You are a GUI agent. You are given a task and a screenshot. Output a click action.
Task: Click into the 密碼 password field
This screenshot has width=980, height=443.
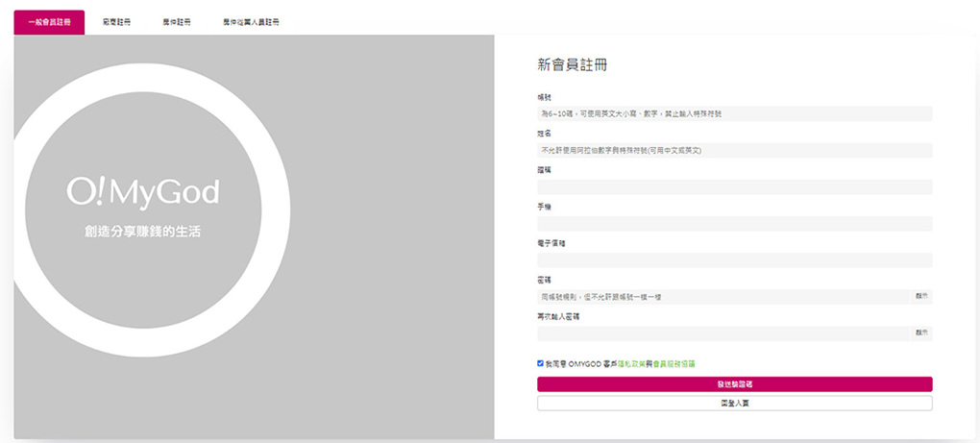pyautogui.click(x=723, y=297)
